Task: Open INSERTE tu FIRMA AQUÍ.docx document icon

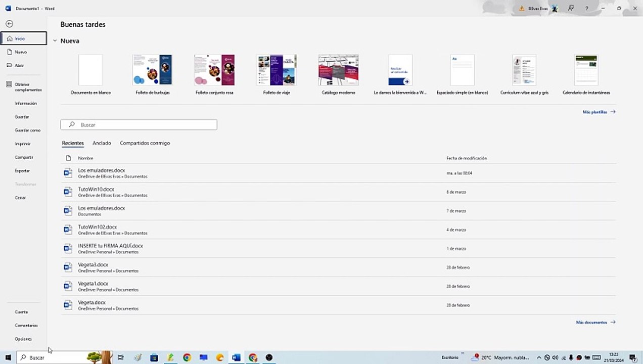Action: pyautogui.click(x=68, y=248)
